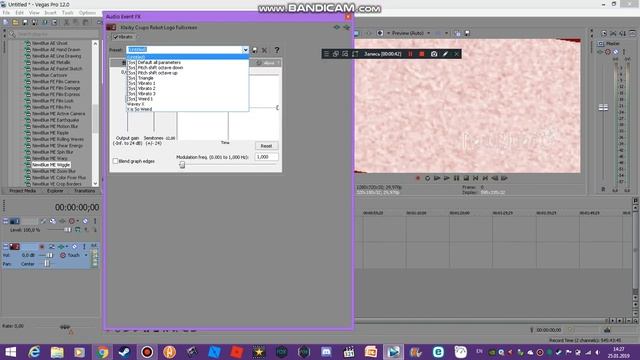Save preview snapshot to file icon

pyautogui.click(x=467, y=33)
